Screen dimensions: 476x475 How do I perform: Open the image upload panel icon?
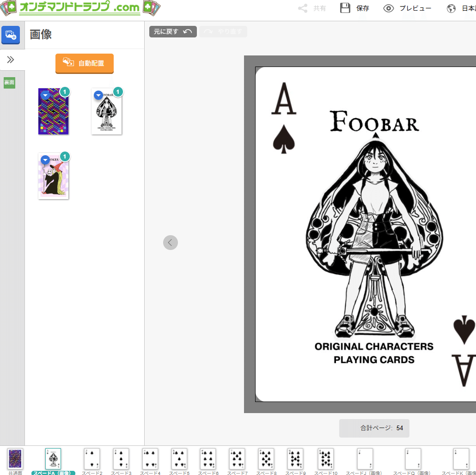(x=11, y=35)
